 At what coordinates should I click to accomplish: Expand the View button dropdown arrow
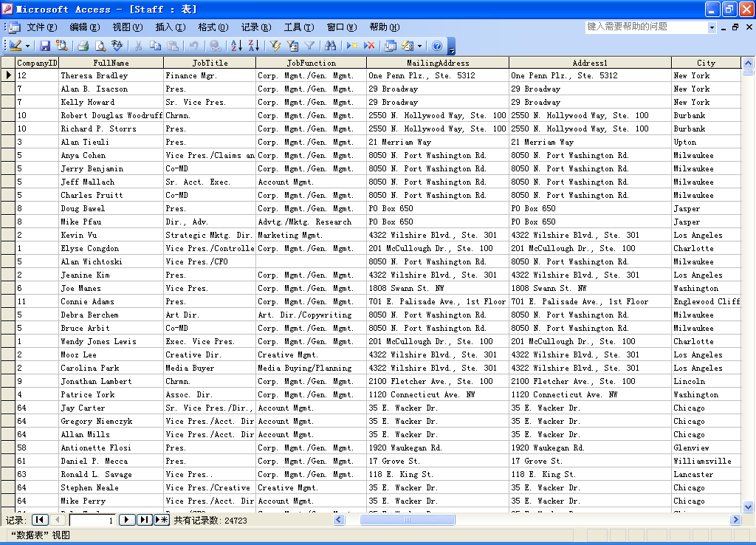coord(27,46)
